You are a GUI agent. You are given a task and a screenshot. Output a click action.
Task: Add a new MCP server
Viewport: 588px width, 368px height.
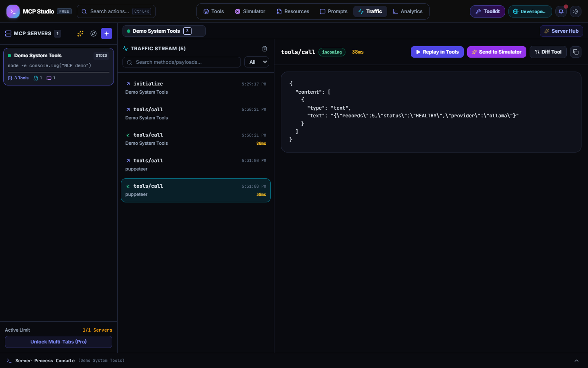point(107,34)
